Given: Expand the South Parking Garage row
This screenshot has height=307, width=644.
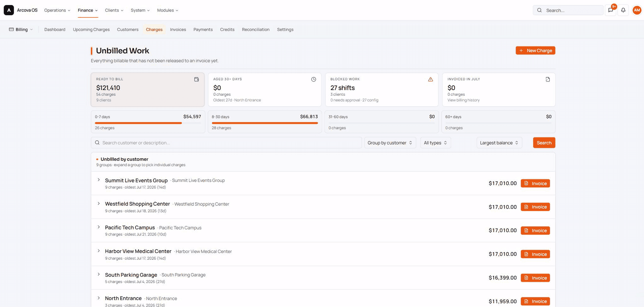Looking at the screenshot, I should click(99, 274).
